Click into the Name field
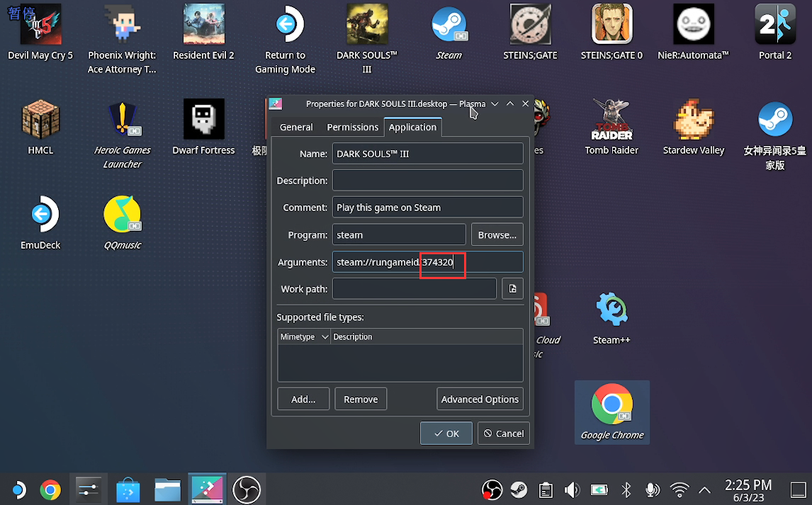This screenshot has height=505, width=812. click(x=428, y=154)
